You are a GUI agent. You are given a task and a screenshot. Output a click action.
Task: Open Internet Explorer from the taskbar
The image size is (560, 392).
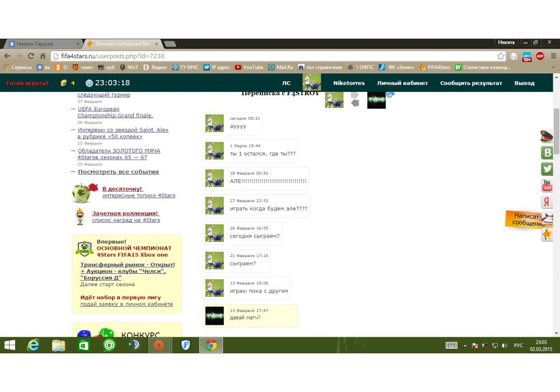pyautogui.click(x=34, y=346)
